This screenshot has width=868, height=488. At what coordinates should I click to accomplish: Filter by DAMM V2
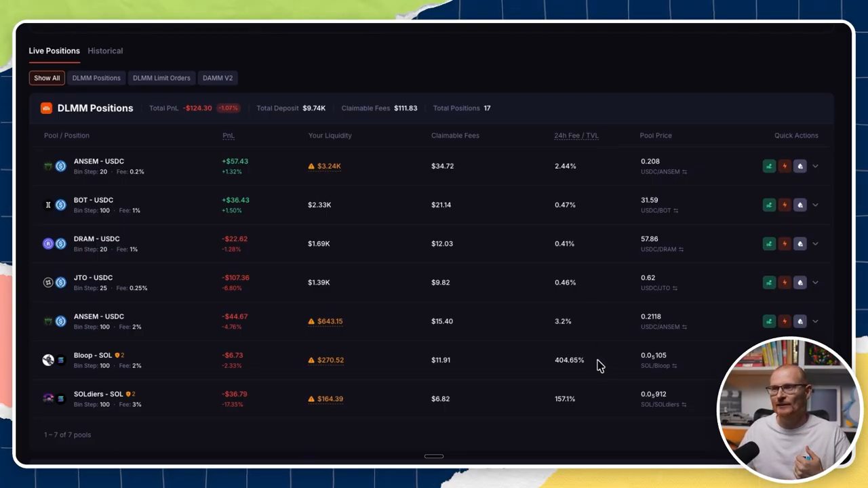point(218,78)
